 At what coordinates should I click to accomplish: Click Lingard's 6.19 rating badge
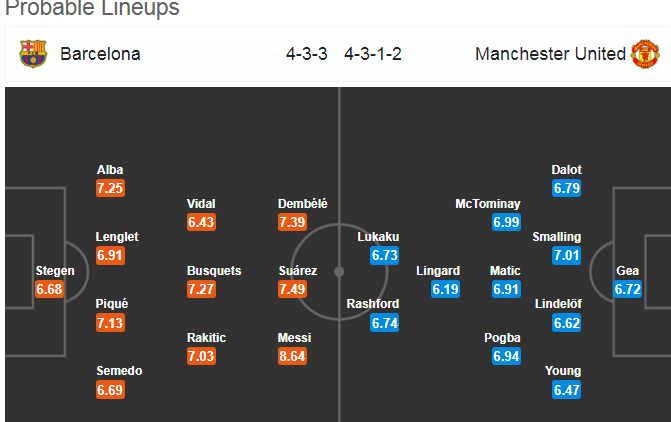click(x=445, y=289)
